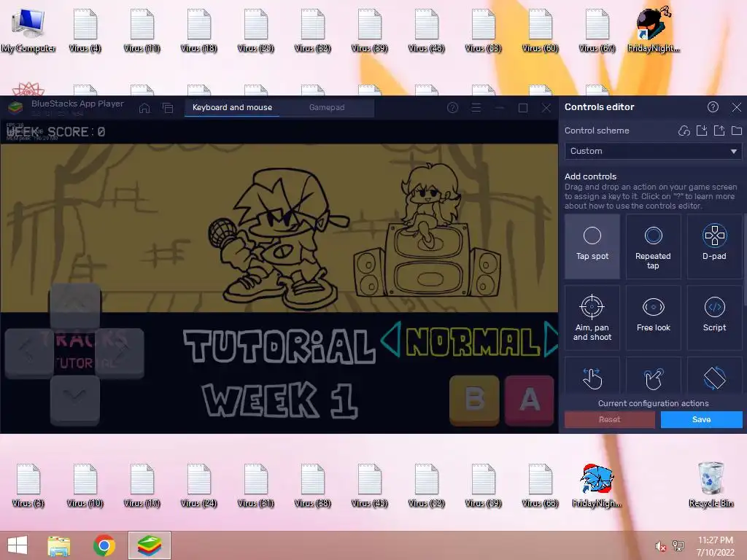
Task: Click the Reset configuration button
Action: point(610,419)
